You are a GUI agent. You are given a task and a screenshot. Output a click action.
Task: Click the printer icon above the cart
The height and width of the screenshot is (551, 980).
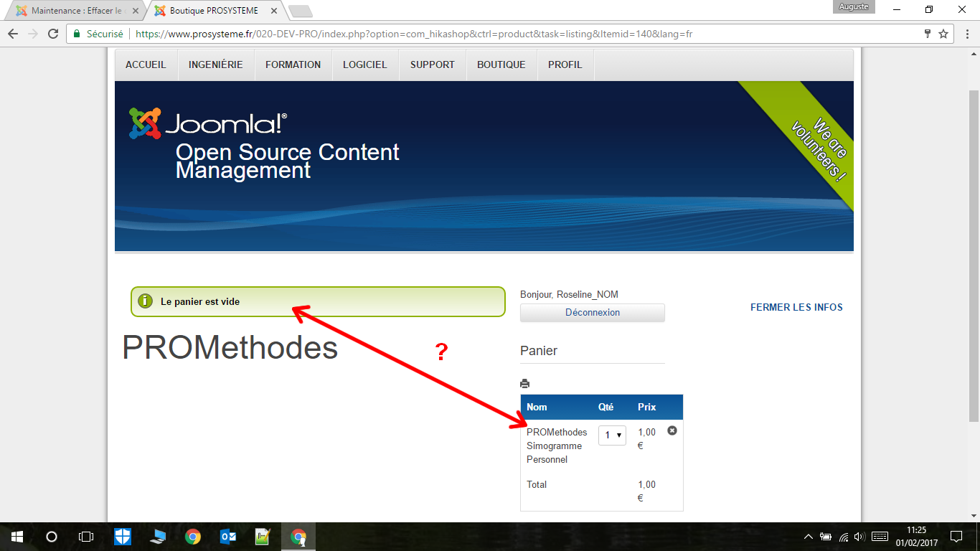tap(525, 384)
